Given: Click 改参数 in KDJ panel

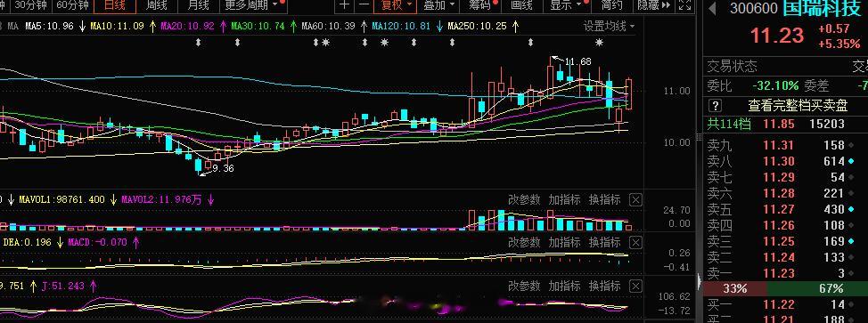Looking at the screenshot, I should pyautogui.click(x=524, y=286).
